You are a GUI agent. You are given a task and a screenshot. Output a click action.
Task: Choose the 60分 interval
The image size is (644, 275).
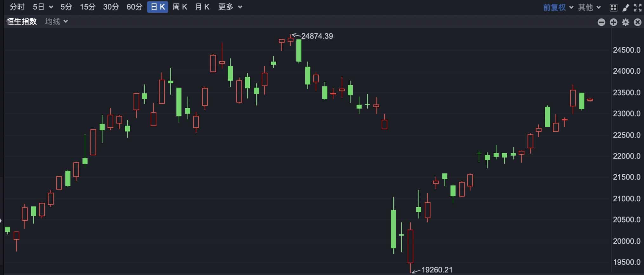[x=134, y=7]
